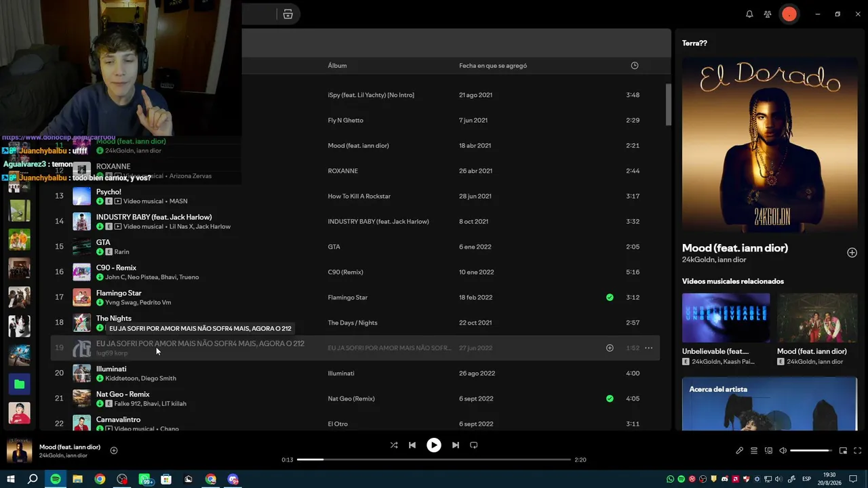The image size is (868, 488).
Task: Open the lyrics microphone icon
Action: [740, 451]
